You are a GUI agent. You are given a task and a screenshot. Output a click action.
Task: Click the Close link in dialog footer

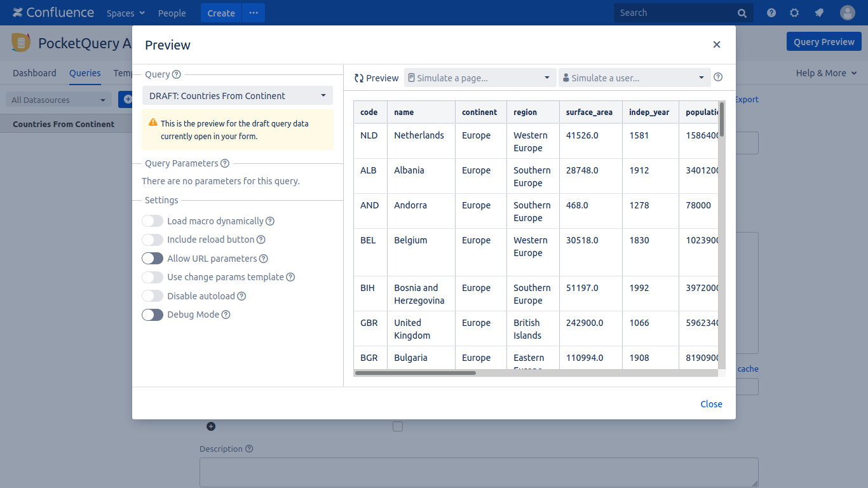point(711,404)
